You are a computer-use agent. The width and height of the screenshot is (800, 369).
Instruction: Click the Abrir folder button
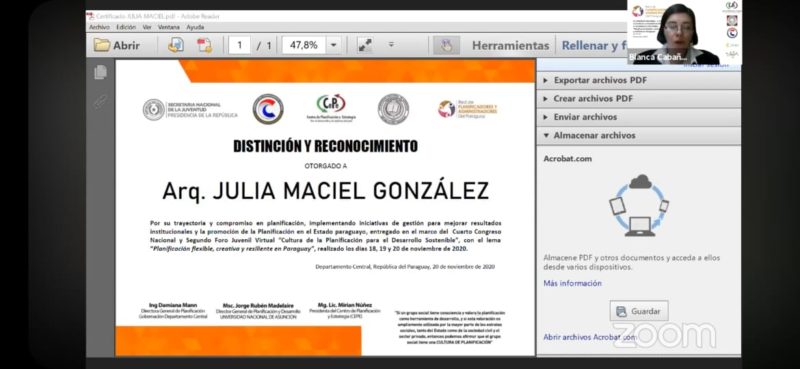coord(117,45)
